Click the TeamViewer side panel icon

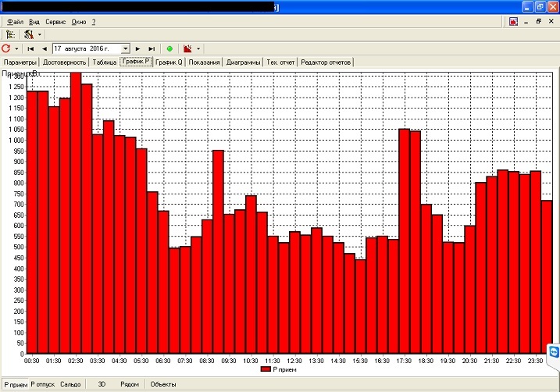pos(554,352)
